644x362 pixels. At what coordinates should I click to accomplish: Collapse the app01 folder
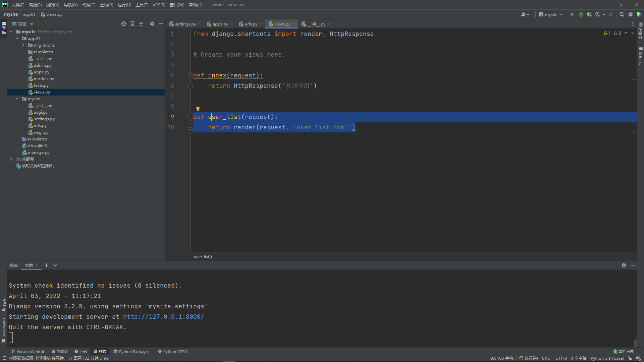[x=17, y=39]
